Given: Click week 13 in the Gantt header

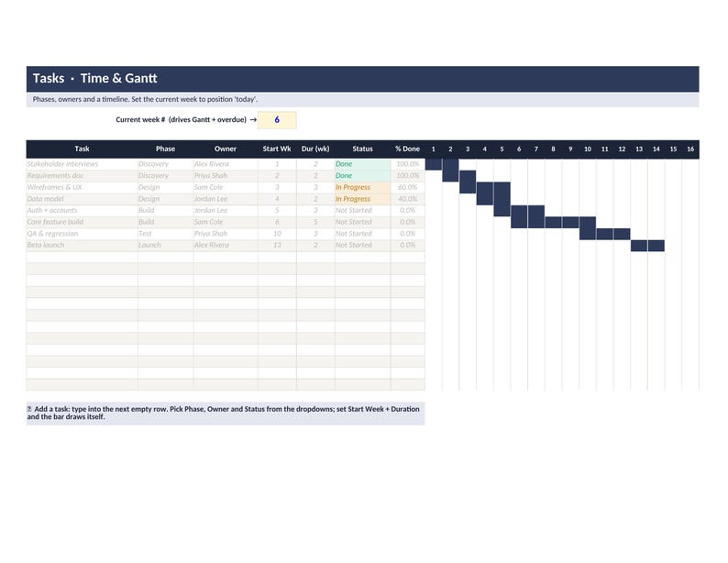Looking at the screenshot, I should tap(639, 149).
